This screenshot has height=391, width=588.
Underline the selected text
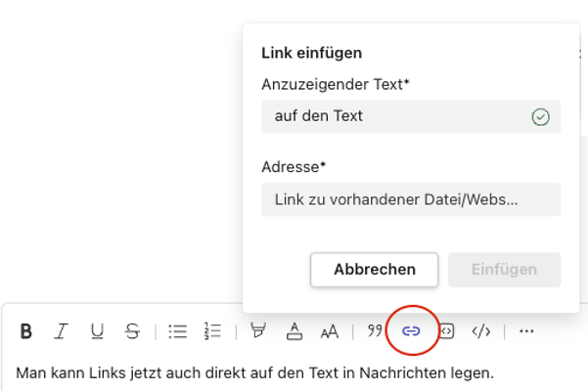point(97,331)
